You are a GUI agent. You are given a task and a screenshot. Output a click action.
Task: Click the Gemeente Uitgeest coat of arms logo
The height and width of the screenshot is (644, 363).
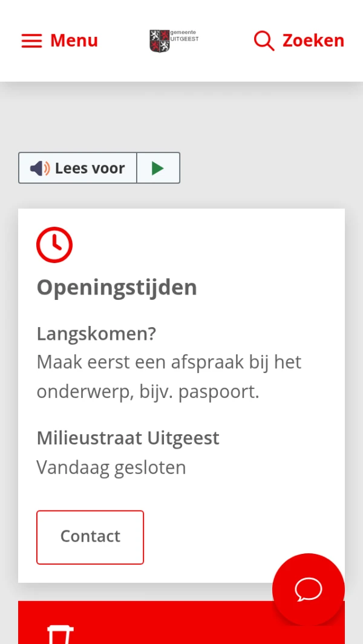click(x=160, y=41)
